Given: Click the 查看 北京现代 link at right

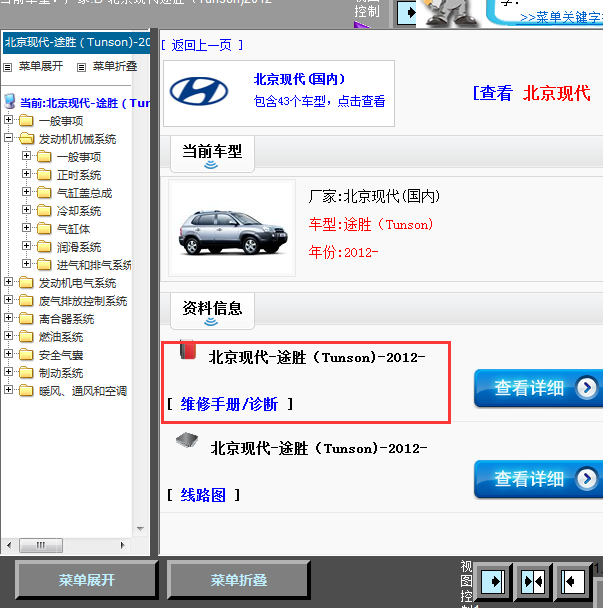Looking at the screenshot, I should click(531, 93).
